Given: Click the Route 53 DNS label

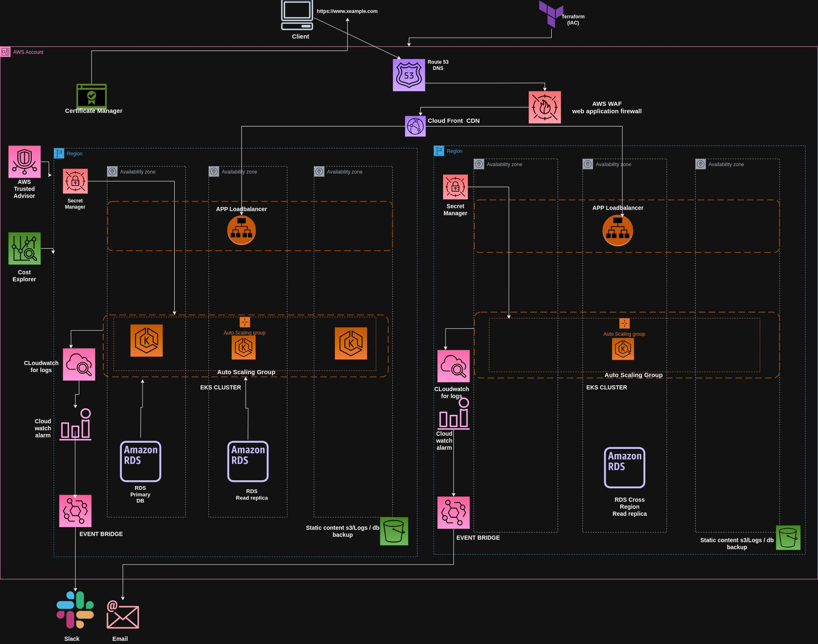Looking at the screenshot, I should (x=438, y=65).
